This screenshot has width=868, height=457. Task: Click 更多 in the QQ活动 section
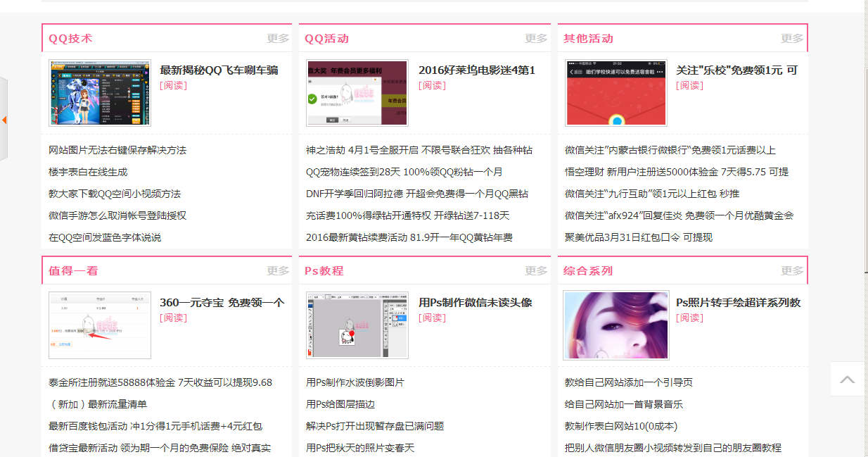click(536, 39)
